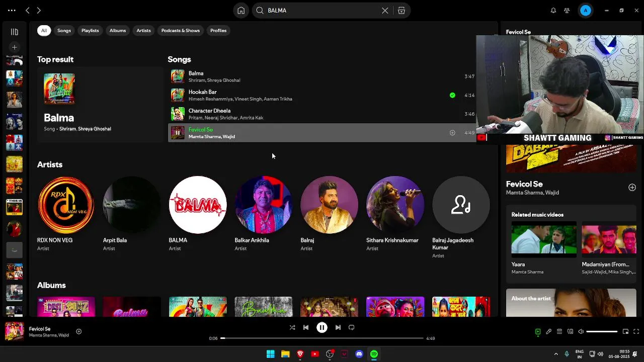Open the user profile avatar menu
The image size is (644, 362).
coord(586,10)
